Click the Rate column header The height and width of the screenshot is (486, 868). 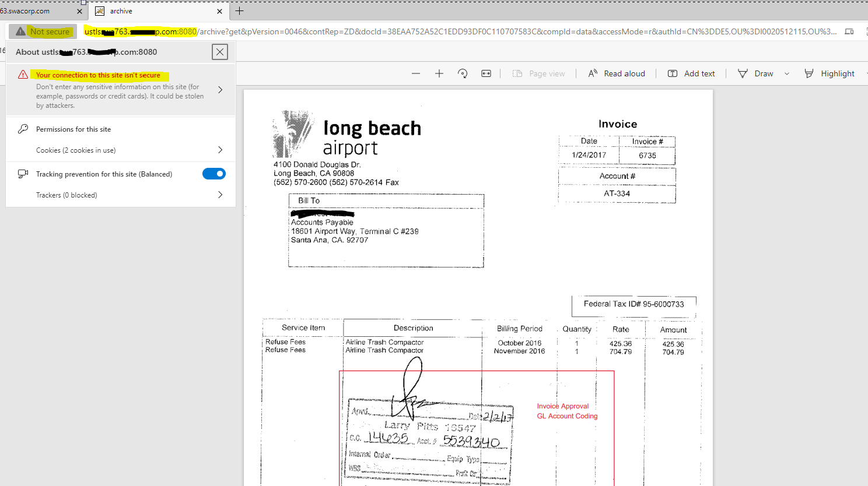pos(621,329)
